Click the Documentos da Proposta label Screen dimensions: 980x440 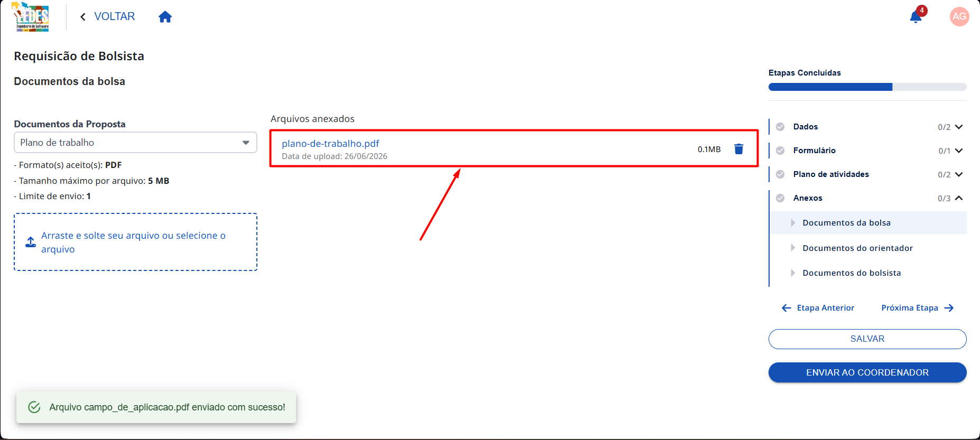(x=70, y=124)
